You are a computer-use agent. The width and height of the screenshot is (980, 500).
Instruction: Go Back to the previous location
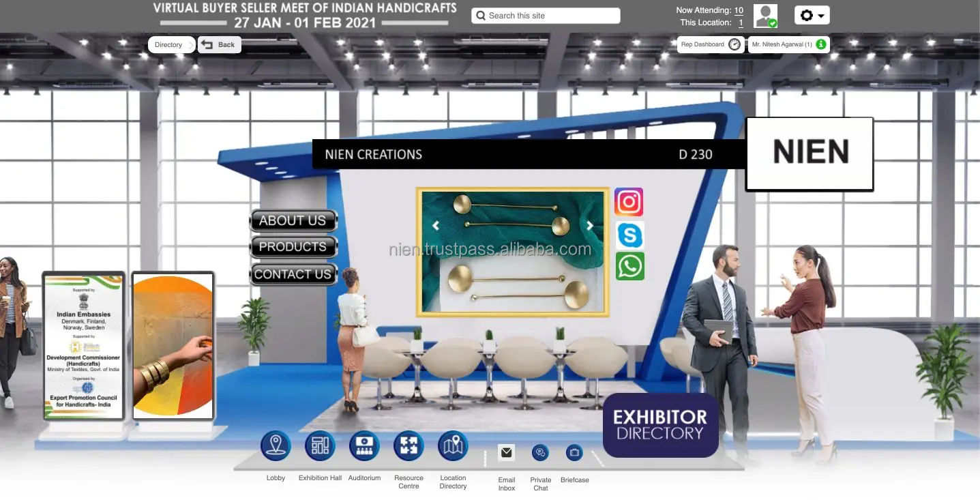220,44
